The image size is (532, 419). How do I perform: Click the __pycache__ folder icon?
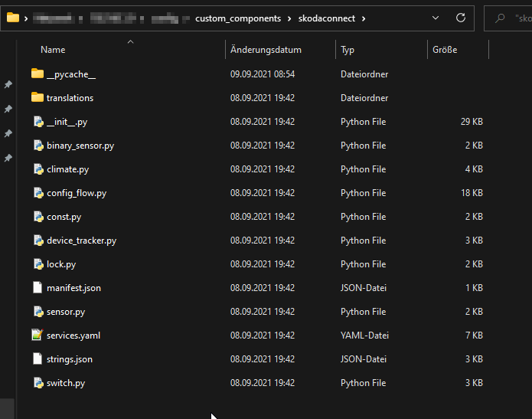tap(38, 74)
